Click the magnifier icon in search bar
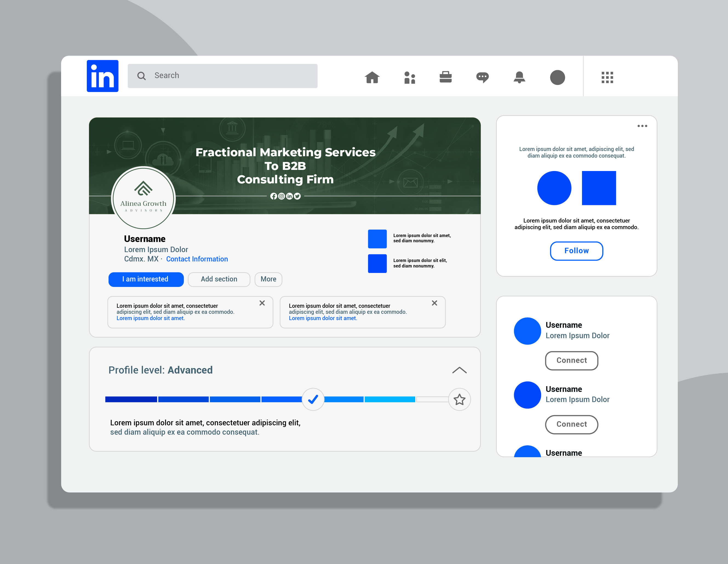Viewport: 728px width, 564px height. point(141,76)
